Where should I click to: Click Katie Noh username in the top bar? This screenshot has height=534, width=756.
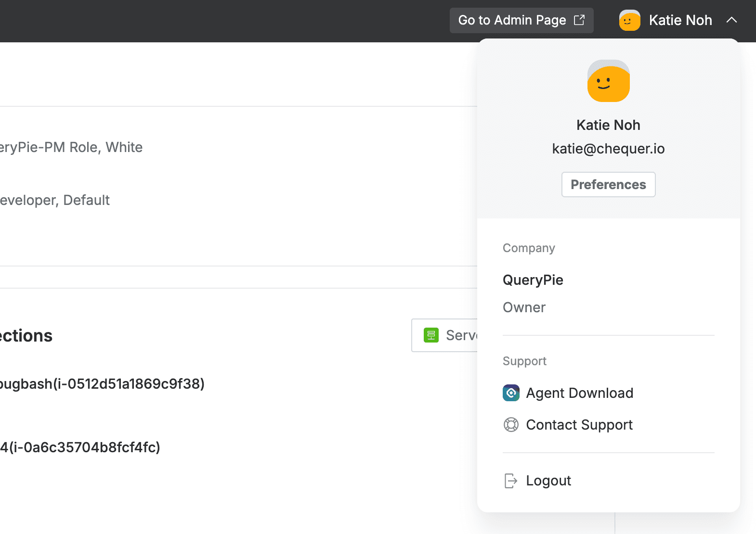point(680,20)
